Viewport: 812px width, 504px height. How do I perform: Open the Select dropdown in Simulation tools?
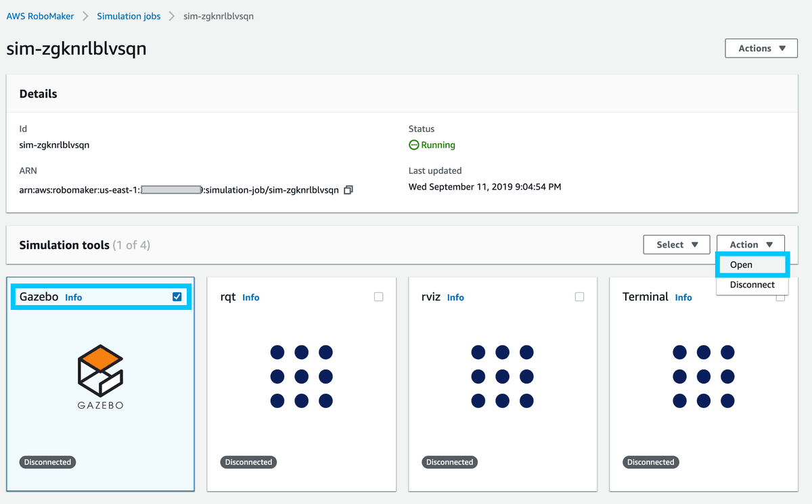point(676,245)
